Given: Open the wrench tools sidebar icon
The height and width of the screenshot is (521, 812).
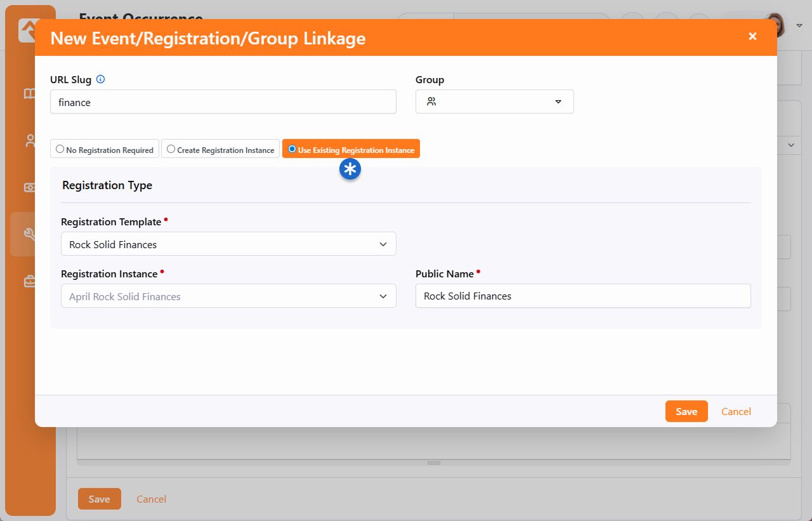Looking at the screenshot, I should point(29,234).
